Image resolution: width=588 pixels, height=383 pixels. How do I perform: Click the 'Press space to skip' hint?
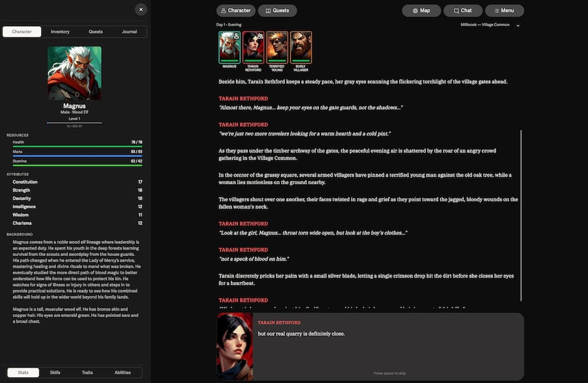click(x=390, y=373)
